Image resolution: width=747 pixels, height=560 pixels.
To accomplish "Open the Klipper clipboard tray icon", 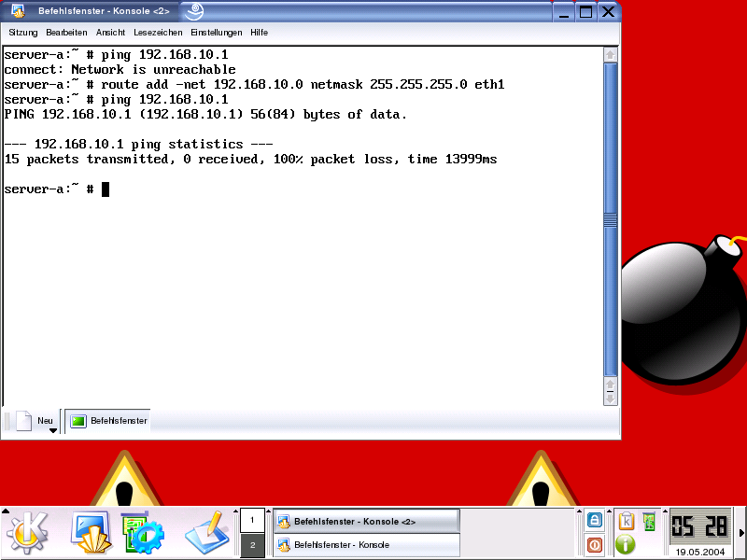I will (x=626, y=521).
